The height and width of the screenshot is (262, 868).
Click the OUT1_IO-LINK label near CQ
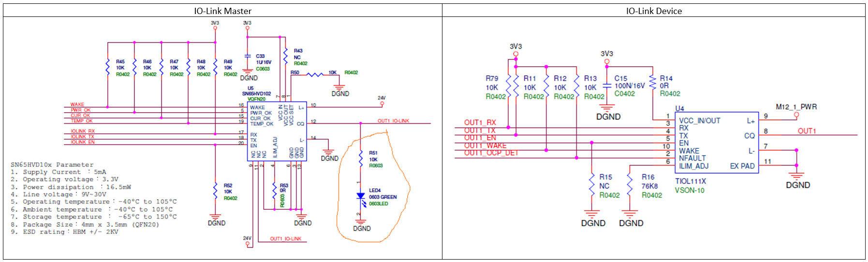point(393,121)
